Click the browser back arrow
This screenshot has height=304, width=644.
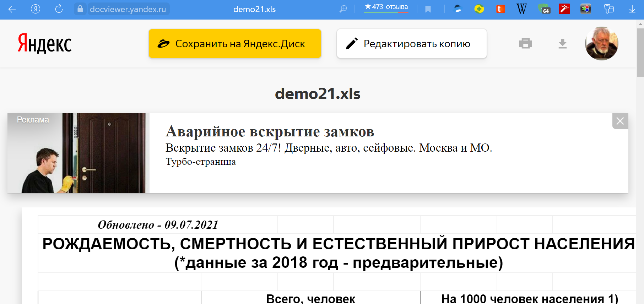coord(12,9)
